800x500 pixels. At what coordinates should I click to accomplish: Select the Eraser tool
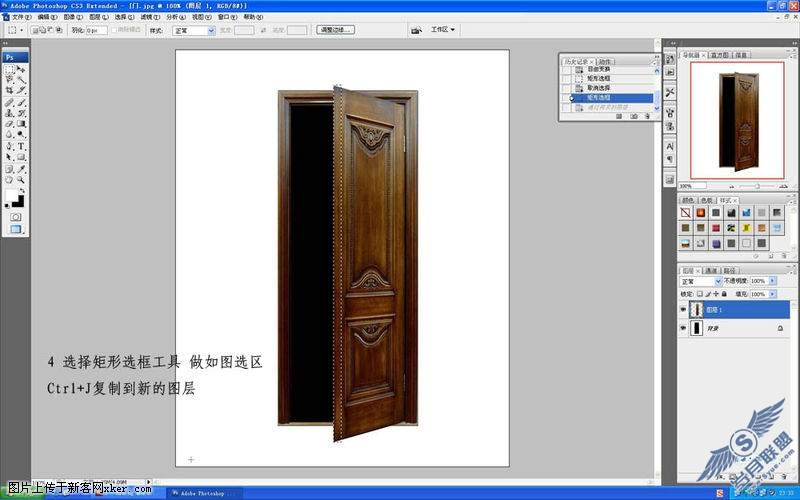[10, 124]
